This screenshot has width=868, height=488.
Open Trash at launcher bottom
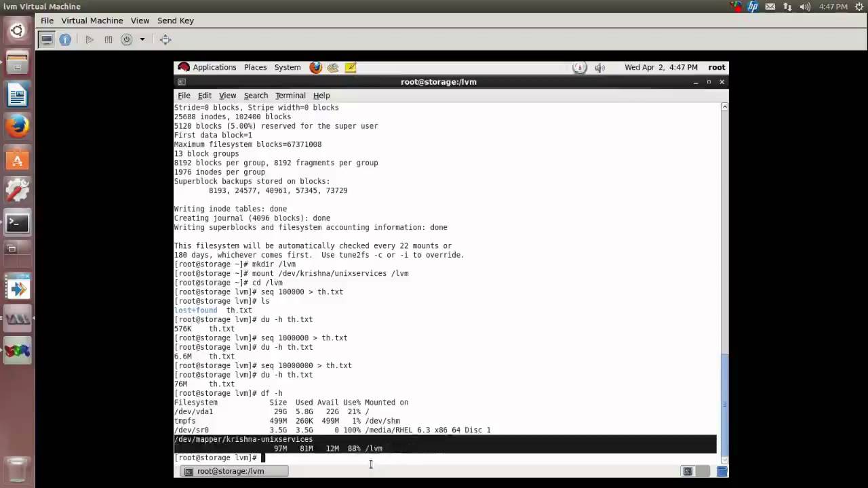[x=17, y=469]
